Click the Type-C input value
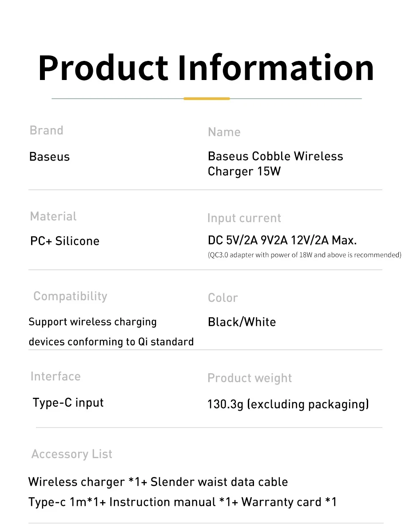This screenshot has width=413, height=532. [68, 403]
